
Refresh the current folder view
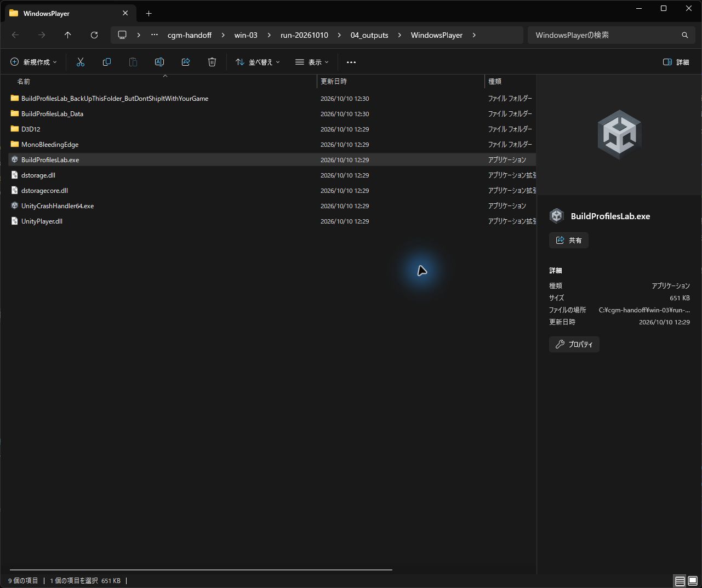pos(94,35)
